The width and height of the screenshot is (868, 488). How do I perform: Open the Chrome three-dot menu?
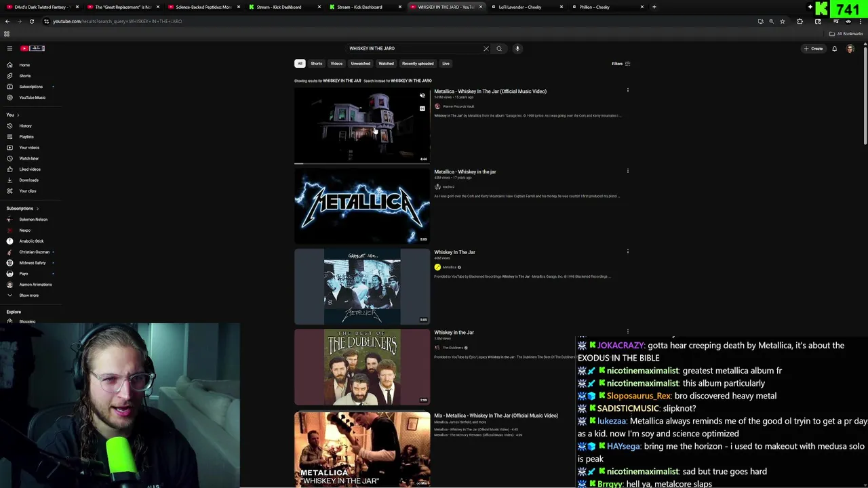859,21
